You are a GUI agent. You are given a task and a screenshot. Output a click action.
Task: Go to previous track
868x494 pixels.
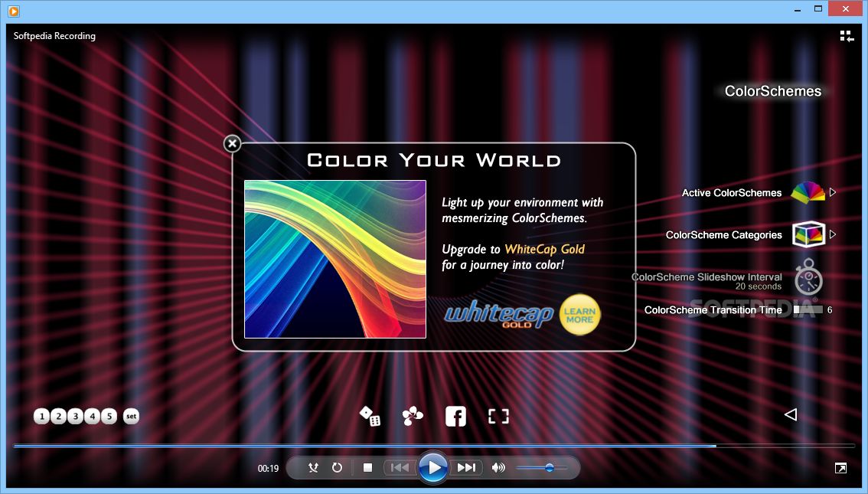point(400,467)
